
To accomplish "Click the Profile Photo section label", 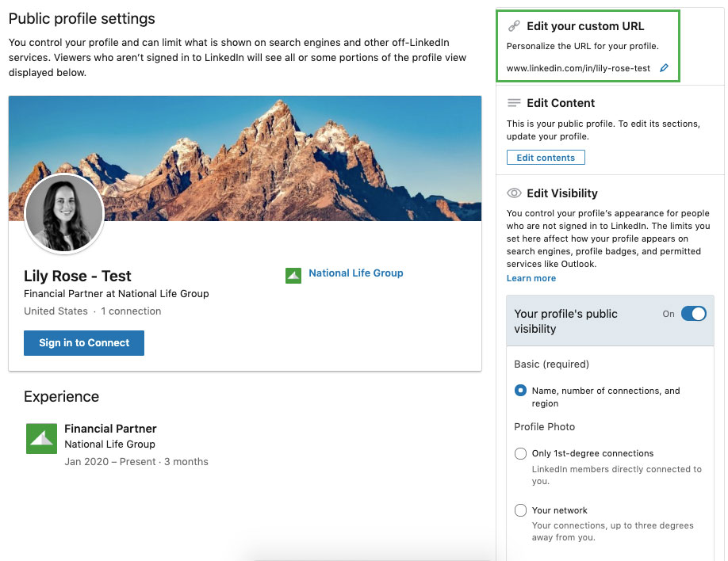I will pyautogui.click(x=545, y=427).
